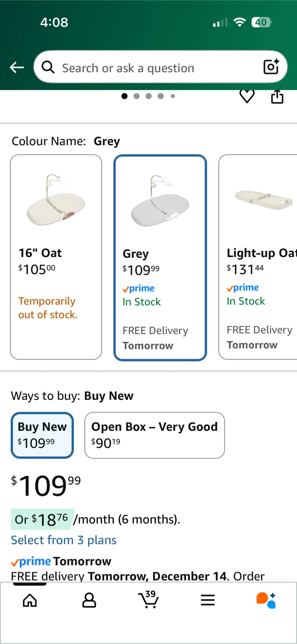Tap the share icon

point(277,96)
